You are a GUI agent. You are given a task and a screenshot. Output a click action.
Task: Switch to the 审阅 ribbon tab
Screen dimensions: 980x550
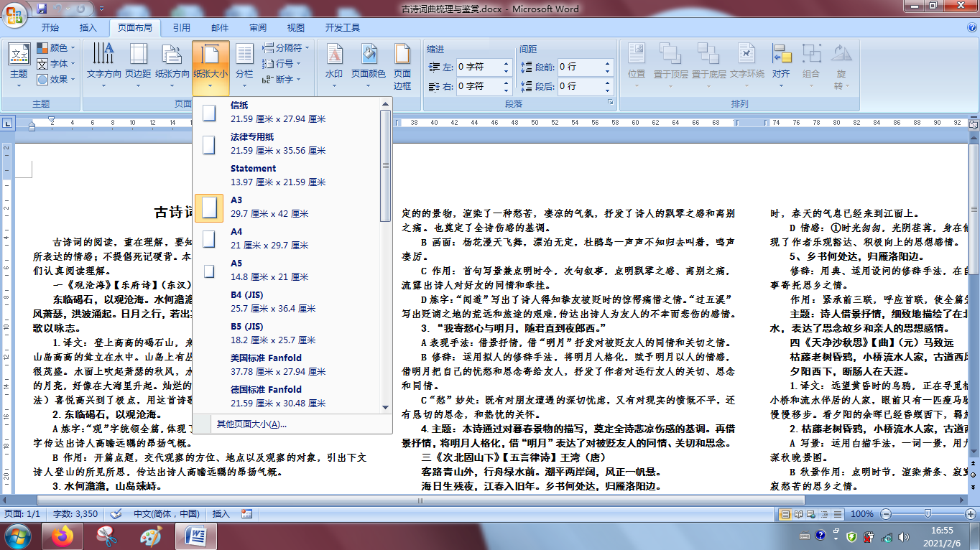point(256,27)
